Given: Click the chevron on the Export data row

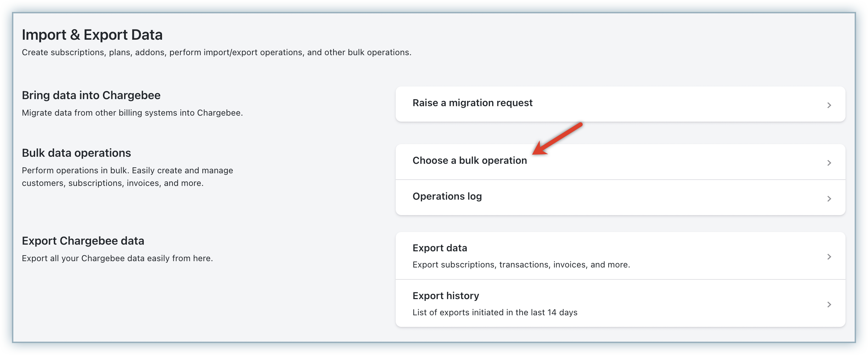Looking at the screenshot, I should (829, 257).
